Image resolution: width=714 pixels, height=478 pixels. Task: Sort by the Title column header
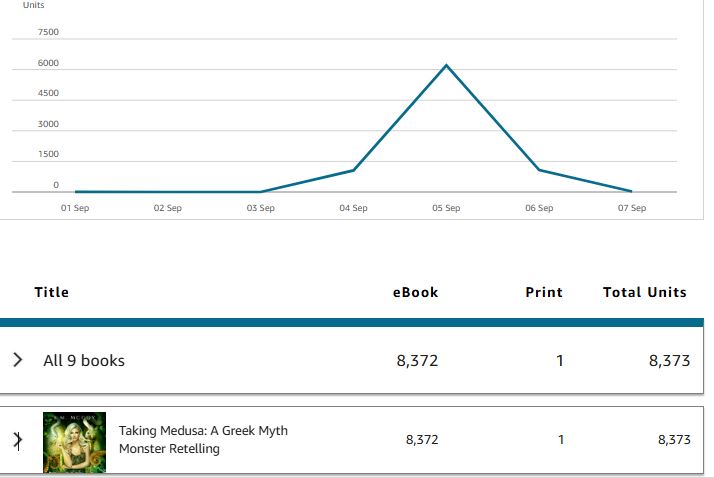[51, 292]
